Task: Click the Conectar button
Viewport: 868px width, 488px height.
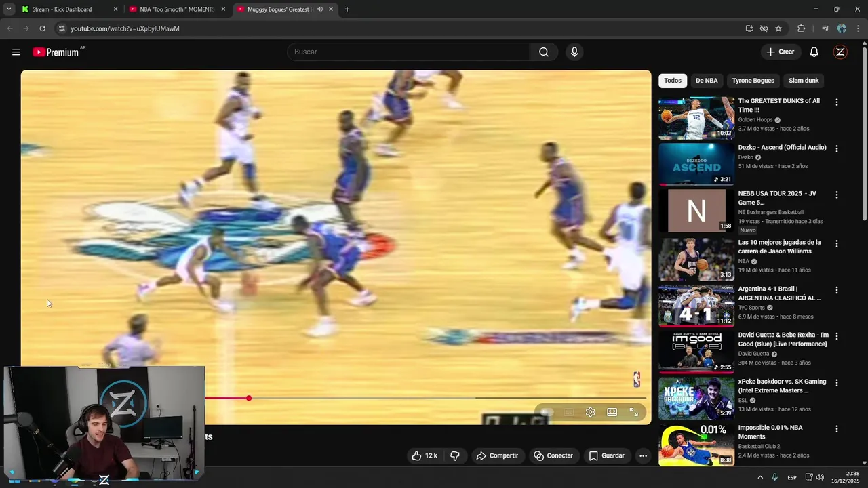Action: (553, 455)
